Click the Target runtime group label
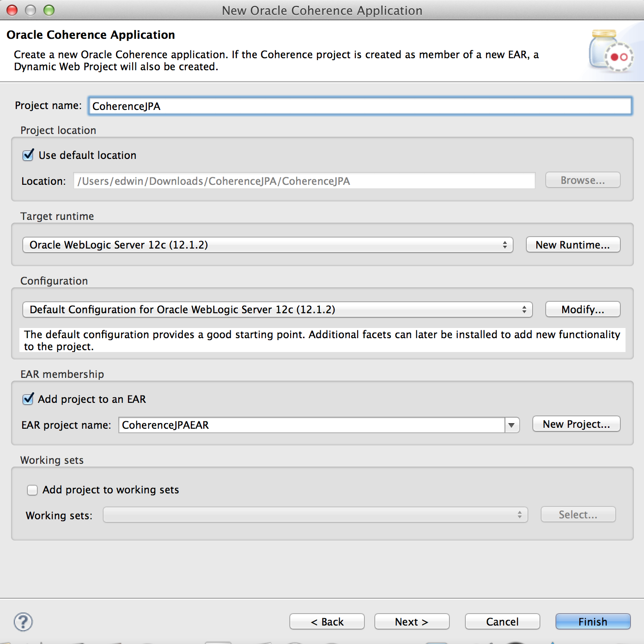This screenshot has width=644, height=644. click(x=57, y=216)
